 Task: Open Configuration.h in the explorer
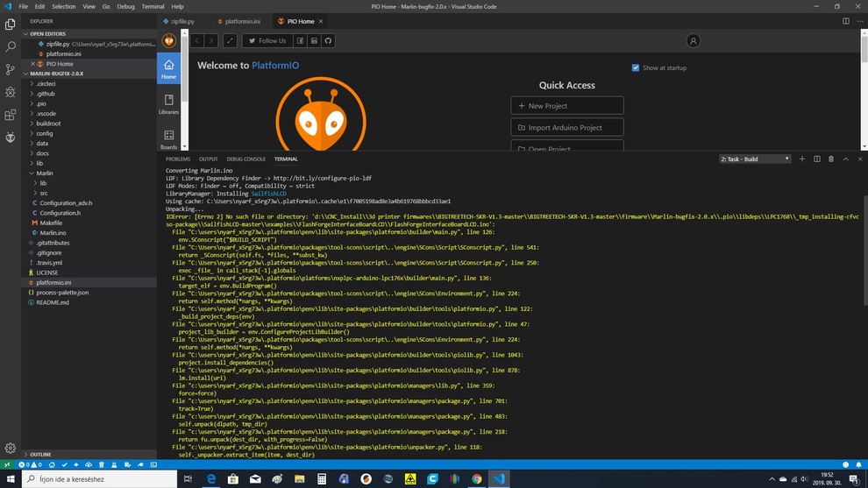(x=60, y=213)
